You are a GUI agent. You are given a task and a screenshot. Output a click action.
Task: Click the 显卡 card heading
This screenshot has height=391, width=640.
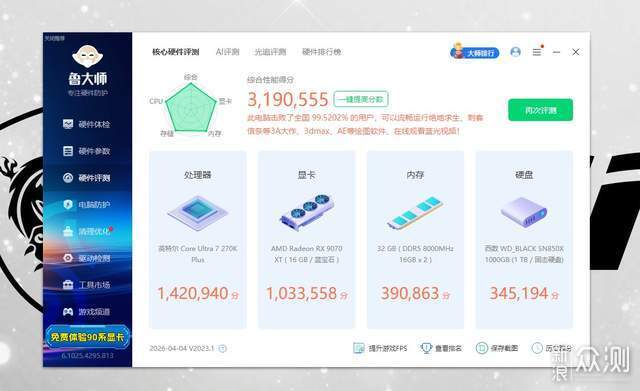tap(307, 175)
